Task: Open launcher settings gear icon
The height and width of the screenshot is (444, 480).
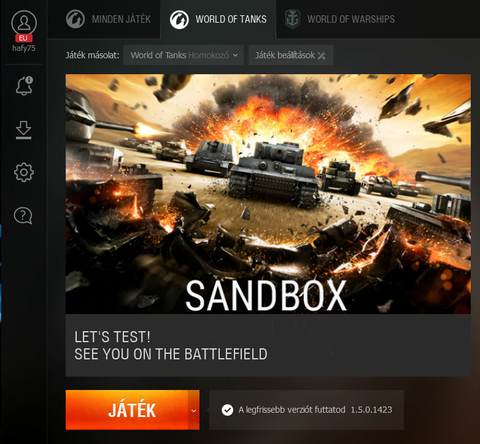Action: pos(24,172)
